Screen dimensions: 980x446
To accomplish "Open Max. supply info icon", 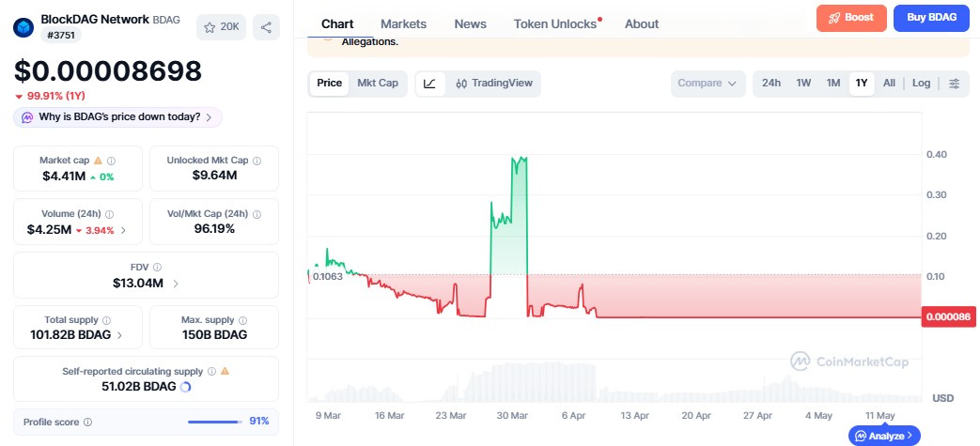I will [x=243, y=320].
